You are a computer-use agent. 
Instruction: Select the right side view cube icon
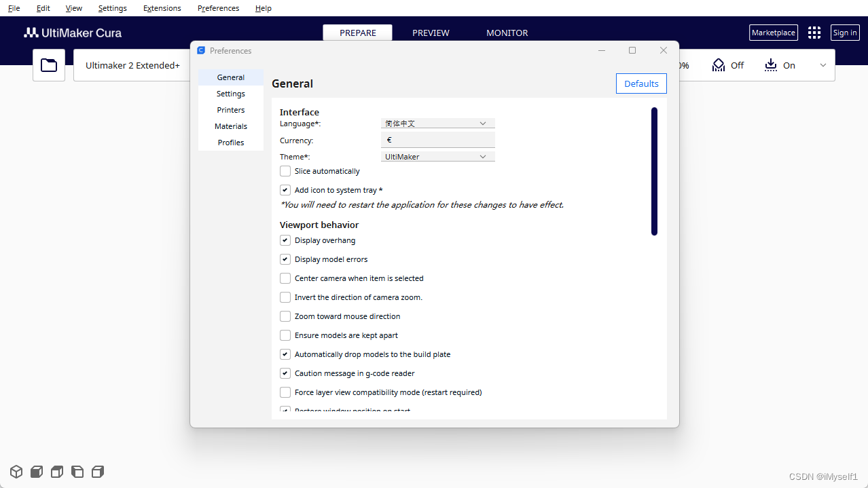pyautogui.click(x=98, y=472)
